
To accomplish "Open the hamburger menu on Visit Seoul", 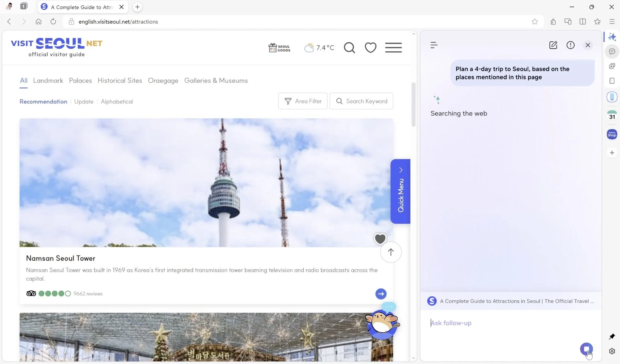I will point(393,48).
